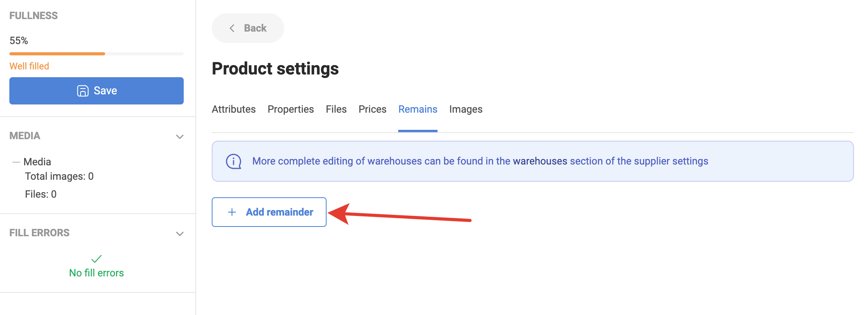The height and width of the screenshot is (315, 868).
Task: Select the Remains tab
Action: (x=418, y=109)
